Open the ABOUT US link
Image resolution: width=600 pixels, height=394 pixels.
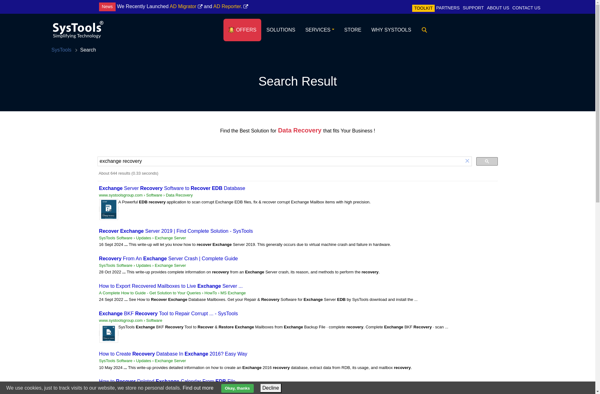(498, 8)
